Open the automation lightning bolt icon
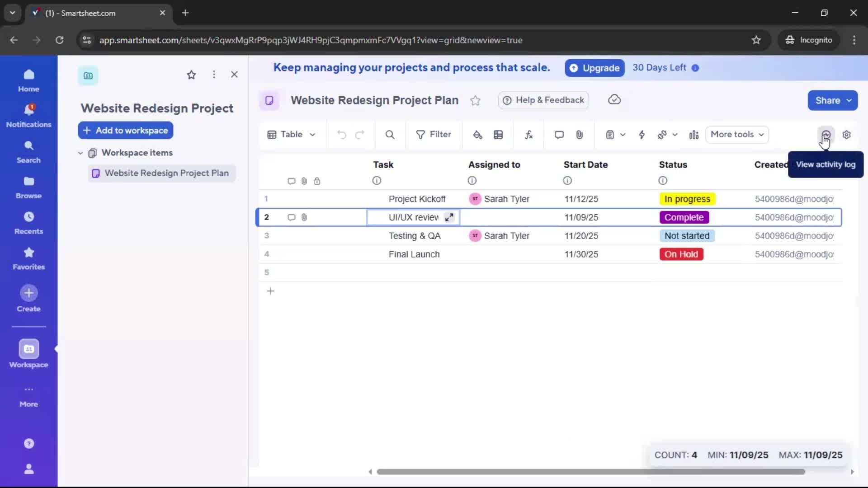Image resolution: width=868 pixels, height=488 pixels. (642, 134)
